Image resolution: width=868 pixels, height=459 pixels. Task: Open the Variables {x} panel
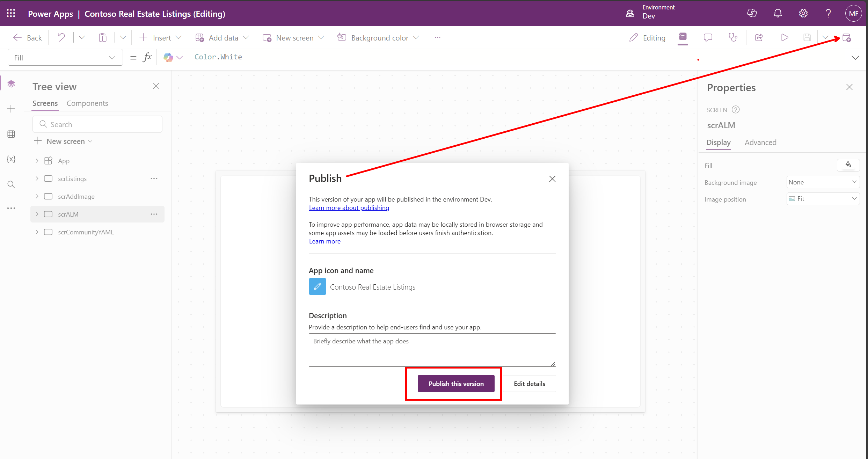point(11,159)
